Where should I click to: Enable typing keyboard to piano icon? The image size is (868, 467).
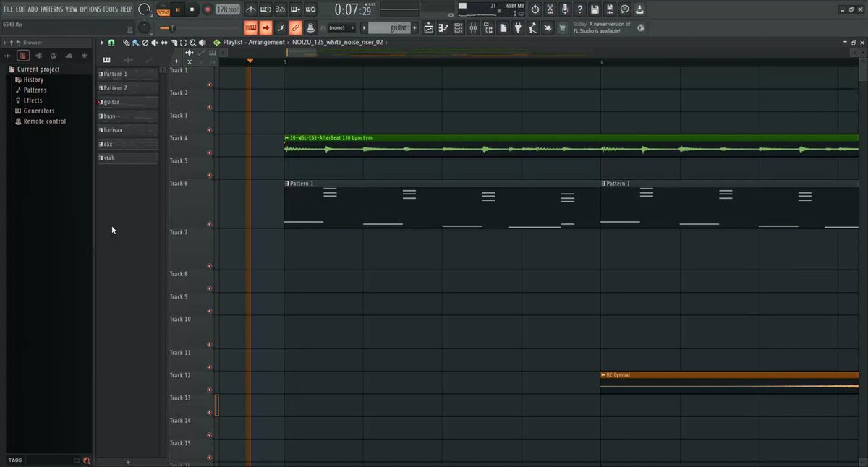tap(251, 27)
